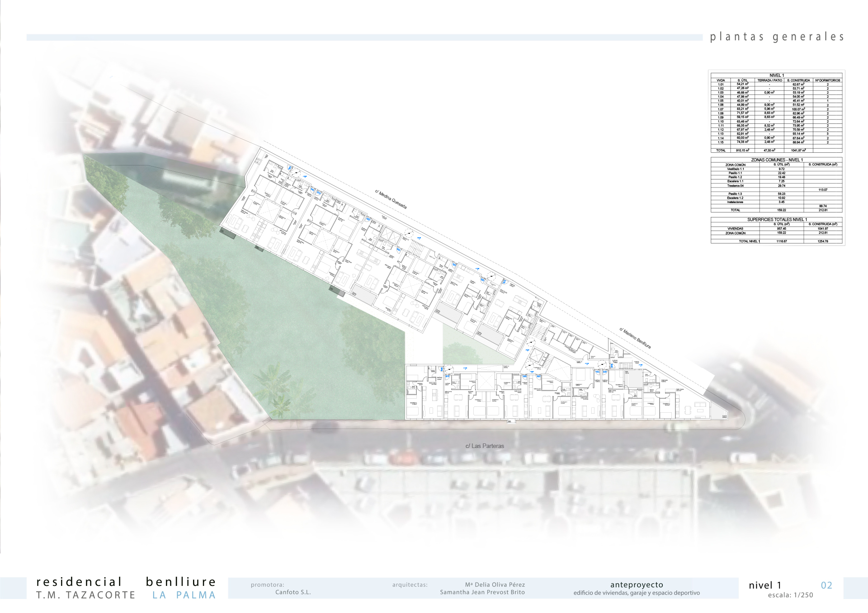Click the '58.23' Pasillo 1.3 area value

[782, 194]
